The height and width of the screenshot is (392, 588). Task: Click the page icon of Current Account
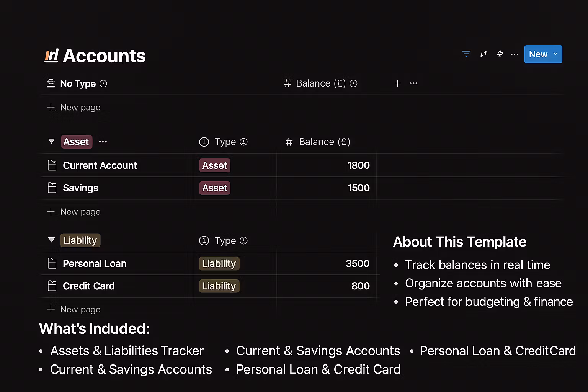point(52,165)
